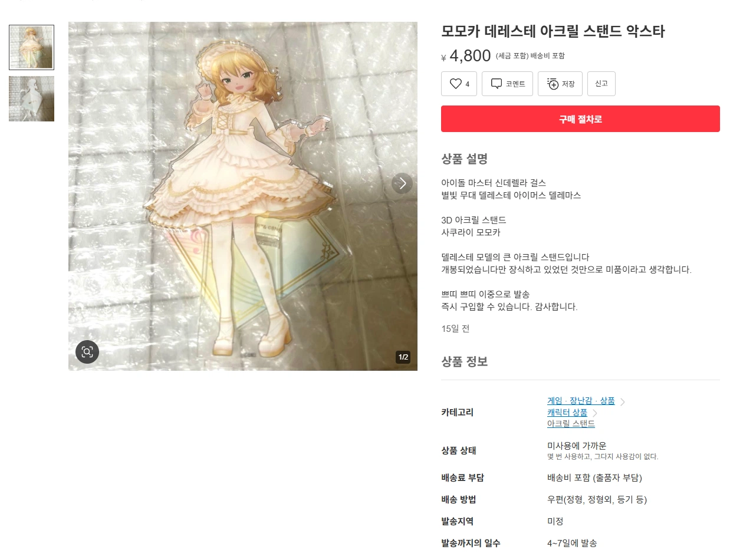
Task: Open the 코멘트 comment button
Action: (507, 84)
